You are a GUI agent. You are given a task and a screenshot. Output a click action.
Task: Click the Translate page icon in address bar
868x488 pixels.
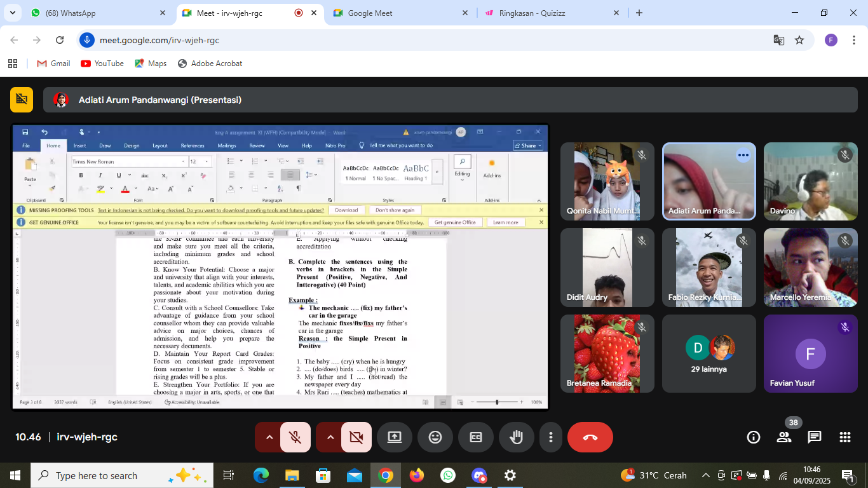pos(778,40)
